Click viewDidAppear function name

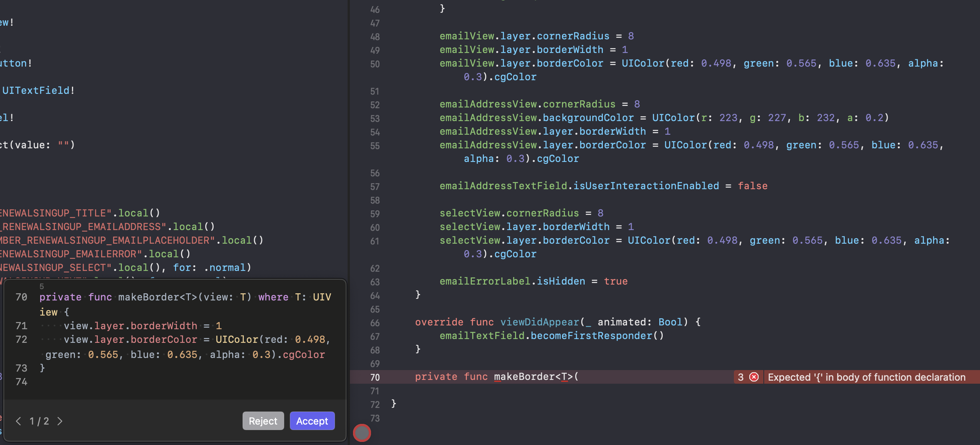pos(540,322)
